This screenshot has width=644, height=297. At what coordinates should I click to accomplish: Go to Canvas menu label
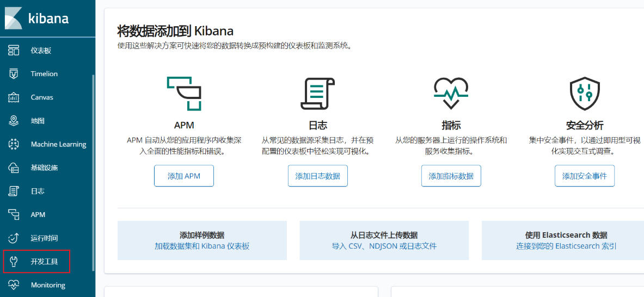[42, 97]
